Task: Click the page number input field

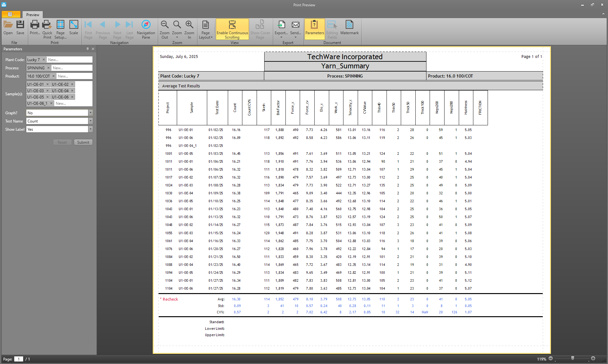Action: pos(19,359)
